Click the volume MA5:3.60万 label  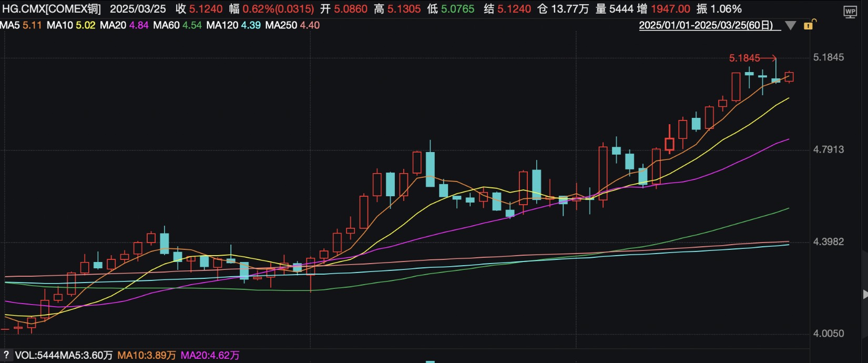(x=86, y=356)
